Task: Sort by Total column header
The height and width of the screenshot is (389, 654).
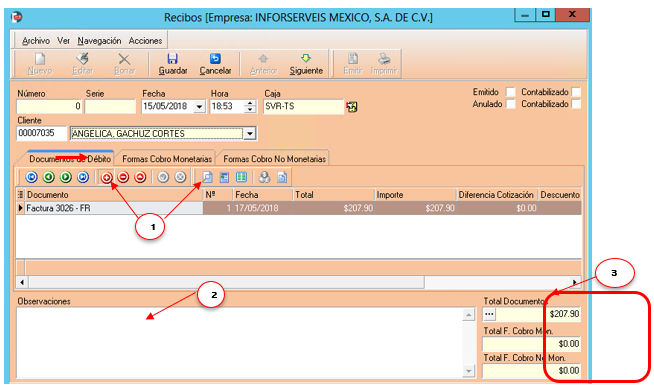Action: (x=333, y=195)
